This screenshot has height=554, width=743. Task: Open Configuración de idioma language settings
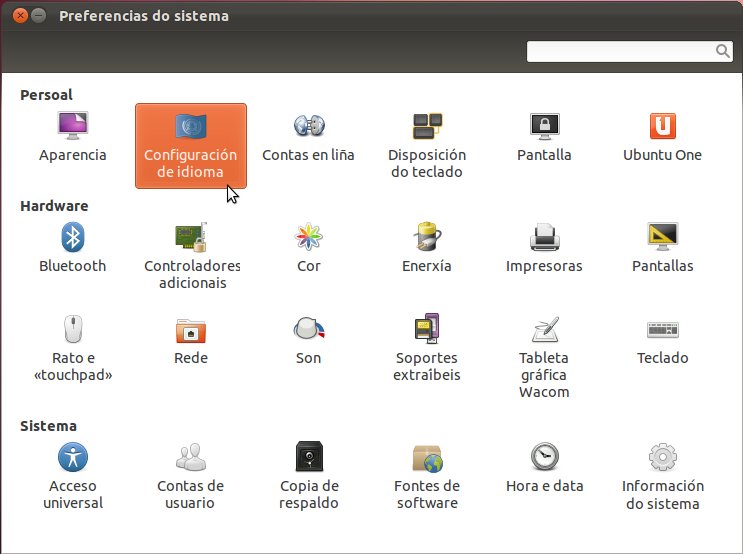[x=191, y=146]
